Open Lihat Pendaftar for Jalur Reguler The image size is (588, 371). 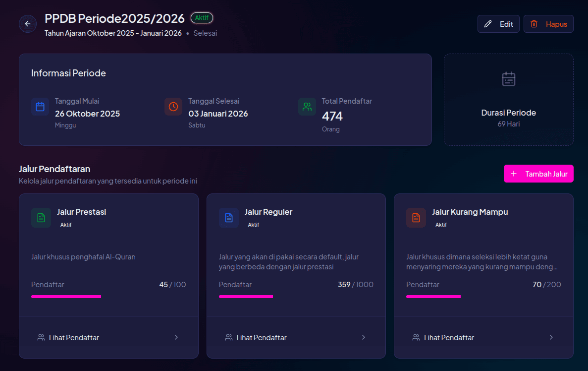[262, 338]
